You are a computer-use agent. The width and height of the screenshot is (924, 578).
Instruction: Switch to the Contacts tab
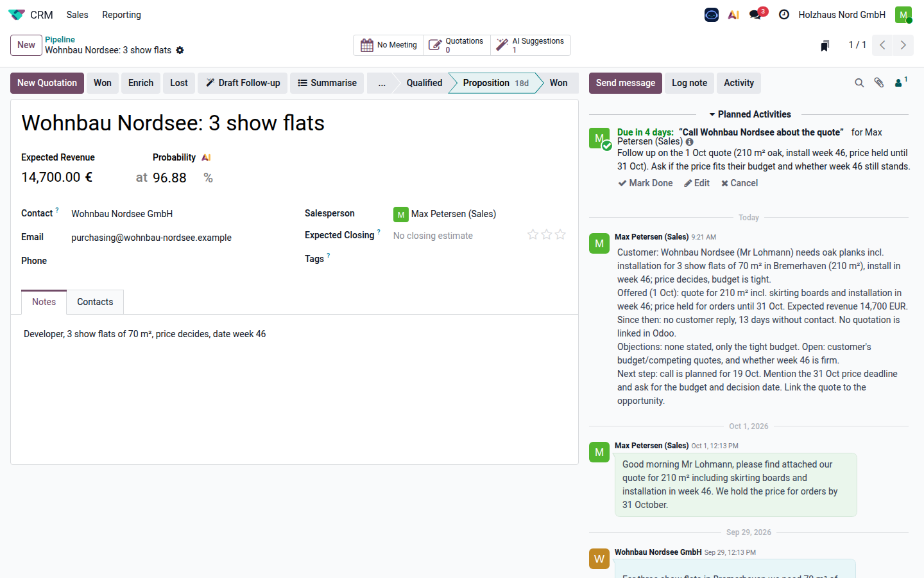point(95,302)
